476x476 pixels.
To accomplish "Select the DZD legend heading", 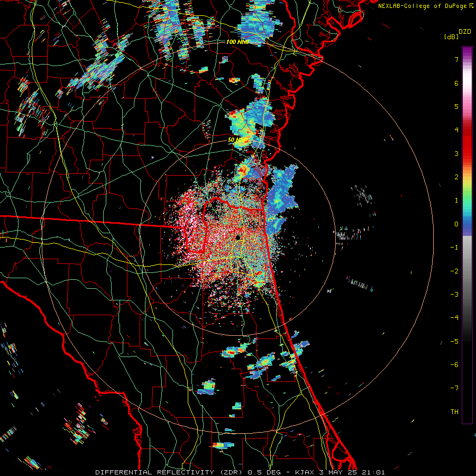I will tap(465, 32).
